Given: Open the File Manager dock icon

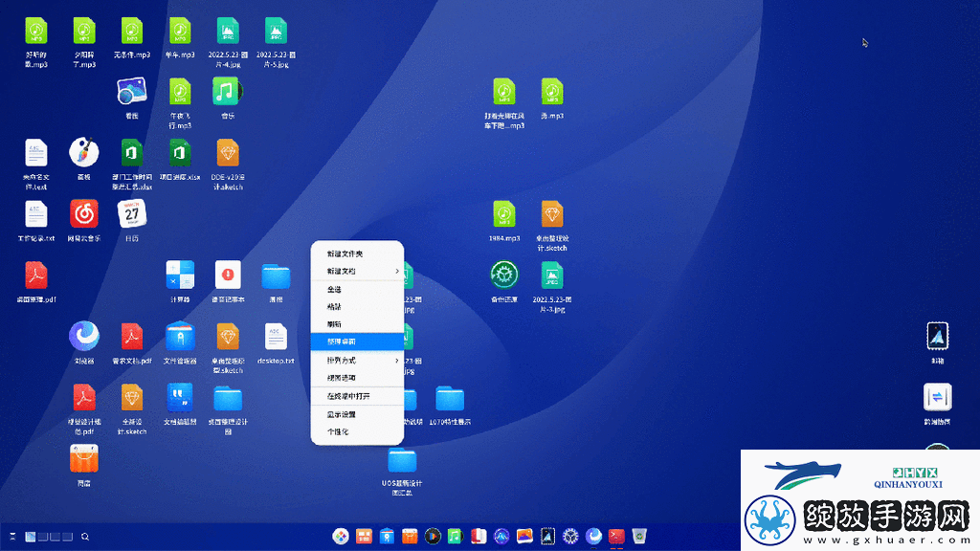Looking at the screenshot, I should (x=387, y=536).
